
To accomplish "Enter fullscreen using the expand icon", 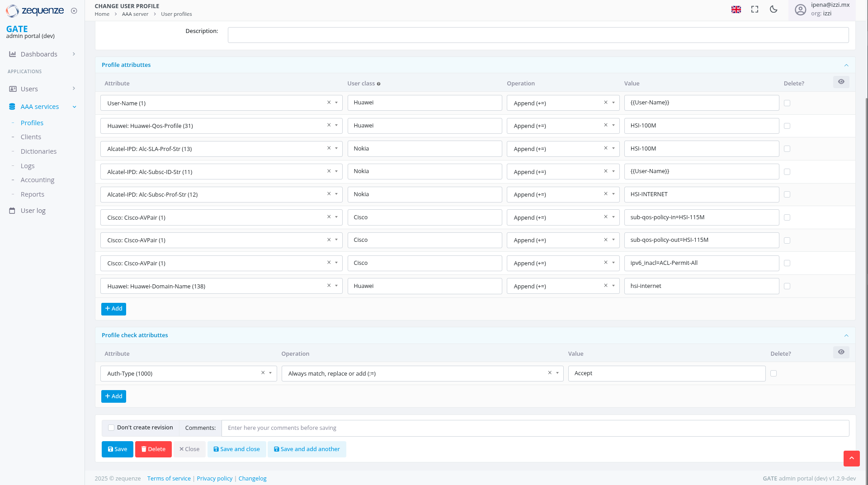I will (x=754, y=9).
